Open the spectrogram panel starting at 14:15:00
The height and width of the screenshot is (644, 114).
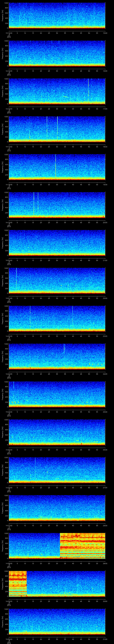coord(57,53)
